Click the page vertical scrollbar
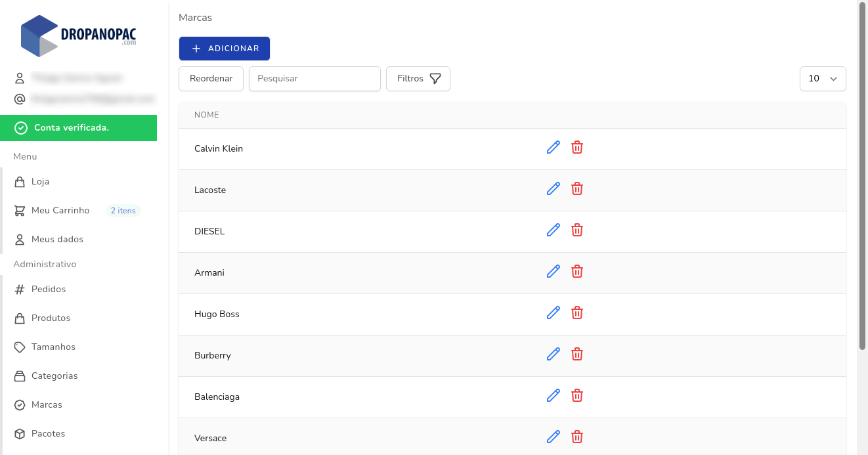Image resolution: width=868 pixels, height=455 pixels. tap(863, 177)
